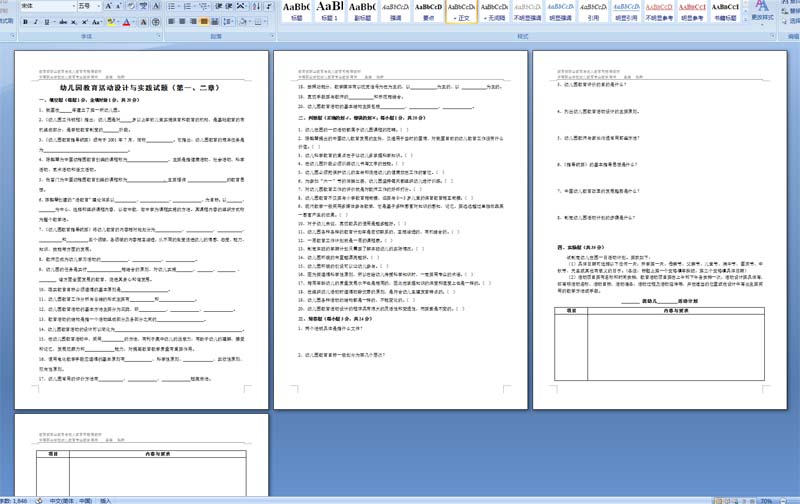800x504 pixels.
Task: Click the proofing check icon in status bar
Action: click(39, 501)
